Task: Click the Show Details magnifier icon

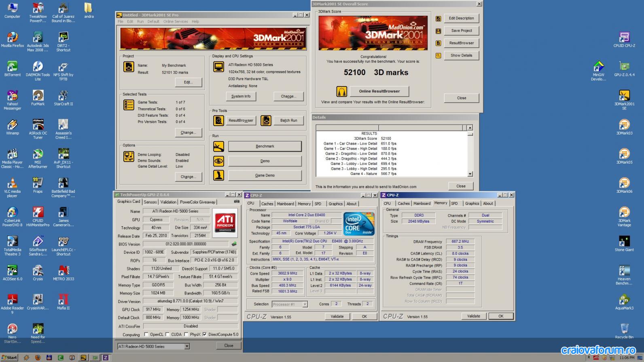Action: pyautogui.click(x=438, y=56)
